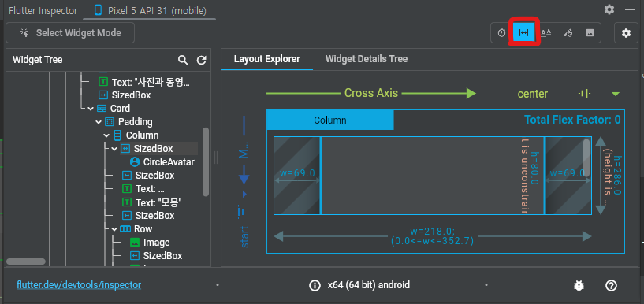Screen dimensions: 644x304
Task: Switch to the Flutter Inspector tab
Action: (43, 10)
